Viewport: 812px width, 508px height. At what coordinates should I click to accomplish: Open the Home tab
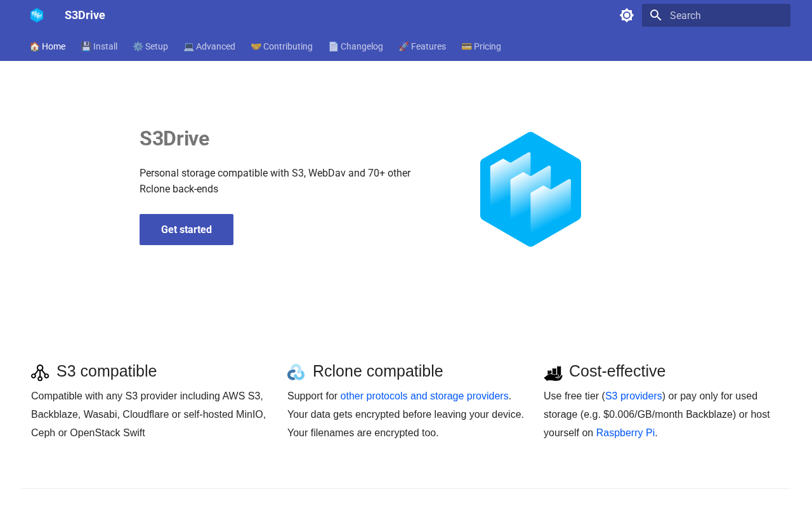click(x=48, y=46)
